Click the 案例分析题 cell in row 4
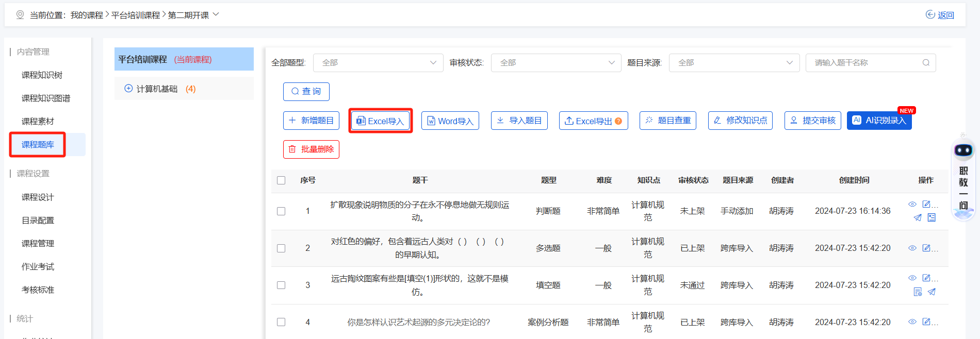The width and height of the screenshot is (980, 339). [548, 323]
